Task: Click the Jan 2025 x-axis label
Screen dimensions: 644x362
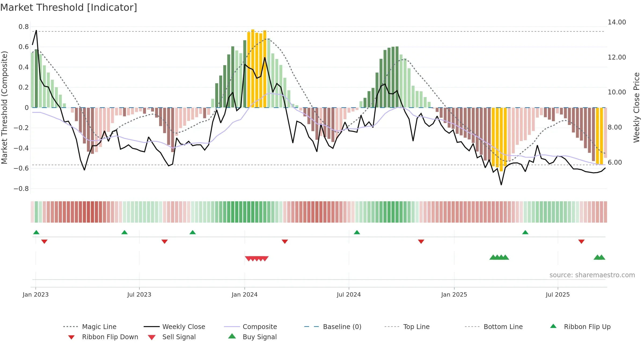Action: coord(454,295)
